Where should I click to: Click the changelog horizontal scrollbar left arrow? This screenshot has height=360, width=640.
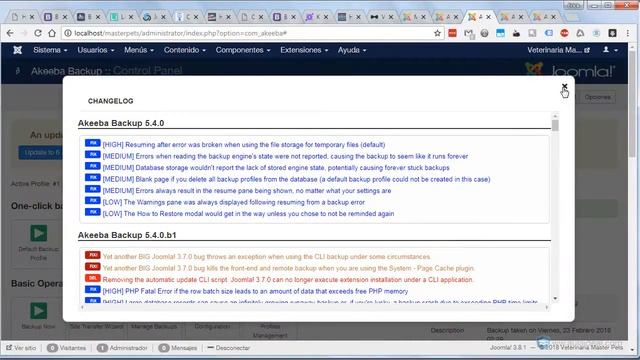tap(82, 307)
